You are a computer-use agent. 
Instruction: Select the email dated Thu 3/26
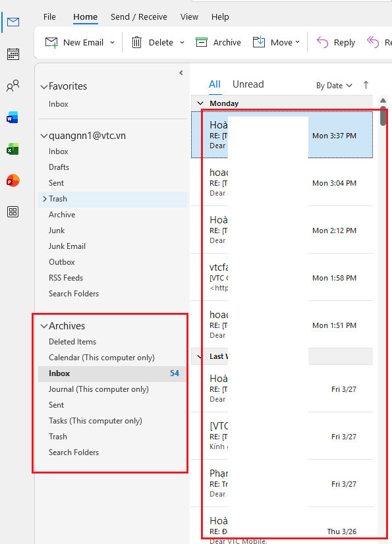click(282, 526)
